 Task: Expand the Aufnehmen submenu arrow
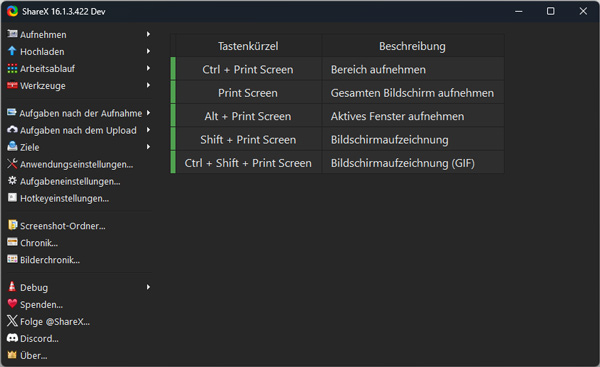148,34
